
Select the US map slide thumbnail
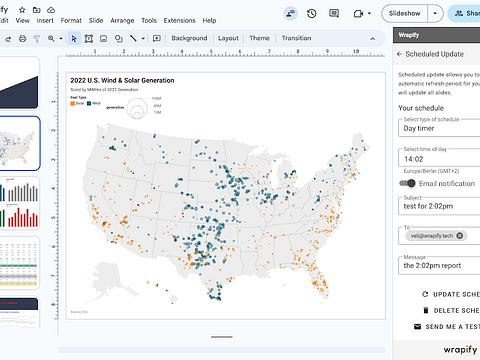pyautogui.click(x=20, y=143)
